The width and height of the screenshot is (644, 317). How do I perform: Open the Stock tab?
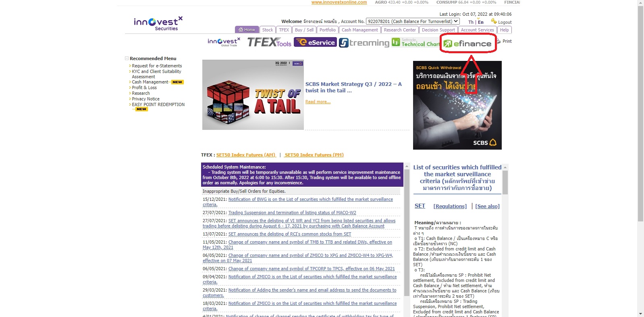point(268,30)
